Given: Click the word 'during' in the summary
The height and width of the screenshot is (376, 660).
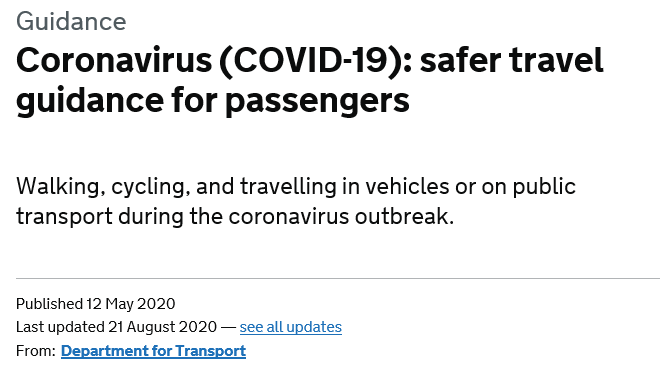Looking at the screenshot, I should [150, 217].
